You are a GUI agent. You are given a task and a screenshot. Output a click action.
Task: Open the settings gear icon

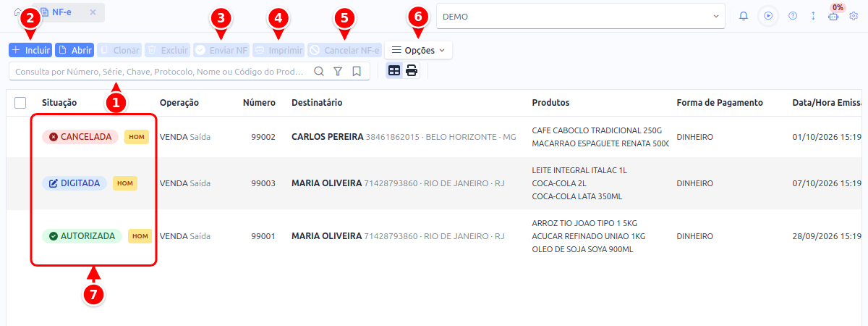(854, 16)
